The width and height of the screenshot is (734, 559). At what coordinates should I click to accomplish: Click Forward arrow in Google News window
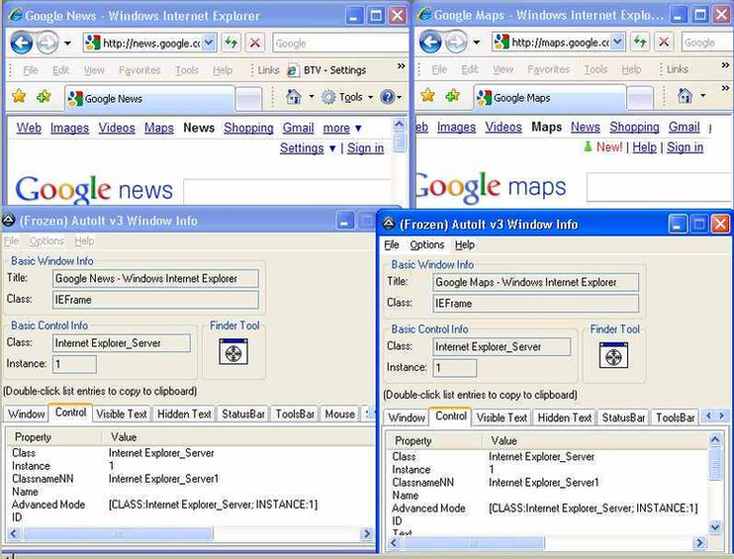pos(48,43)
